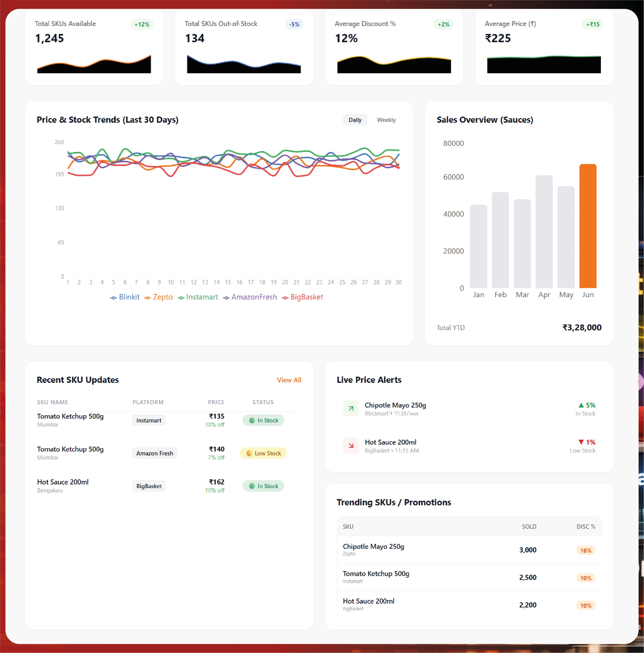The height and width of the screenshot is (653, 644).
Task: Click the red triangle next to 1% change
Action: (x=581, y=442)
